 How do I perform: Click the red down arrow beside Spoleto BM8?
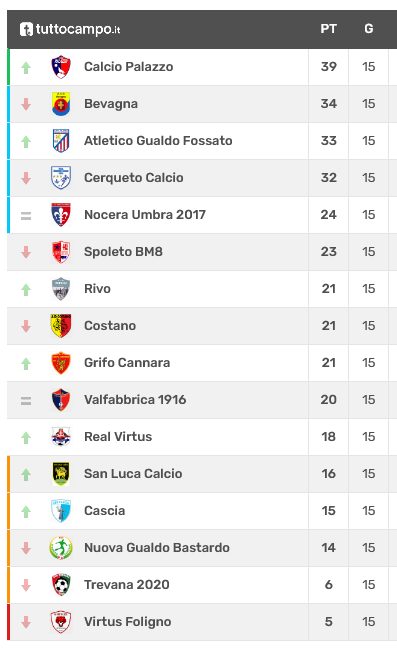(26, 252)
